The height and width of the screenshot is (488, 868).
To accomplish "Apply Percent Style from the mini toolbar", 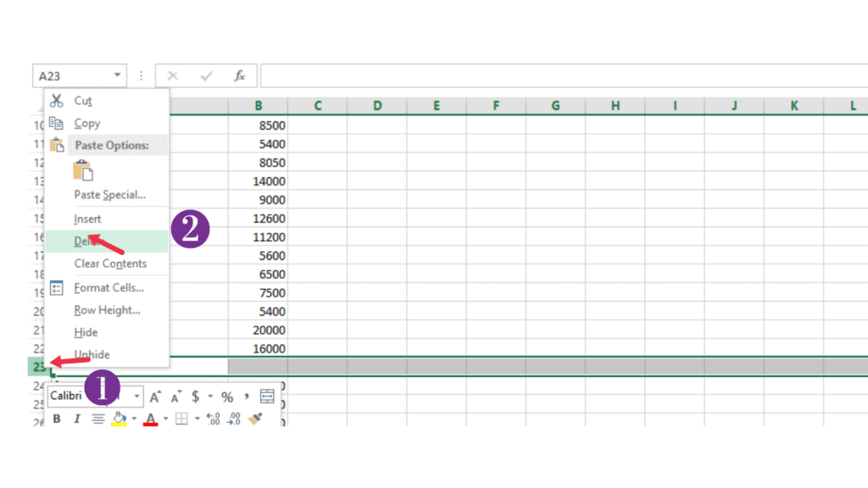I will 228,396.
